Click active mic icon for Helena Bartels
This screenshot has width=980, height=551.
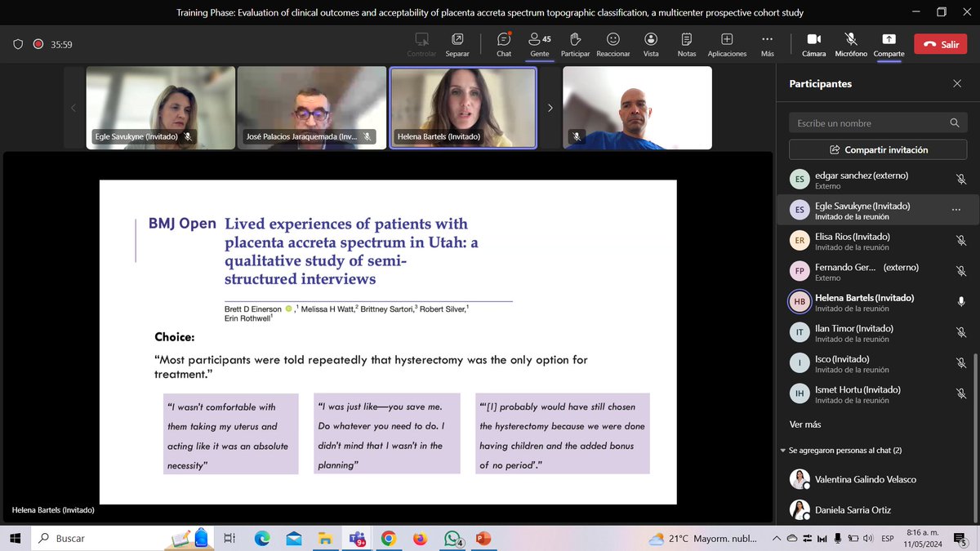pyautogui.click(x=961, y=302)
